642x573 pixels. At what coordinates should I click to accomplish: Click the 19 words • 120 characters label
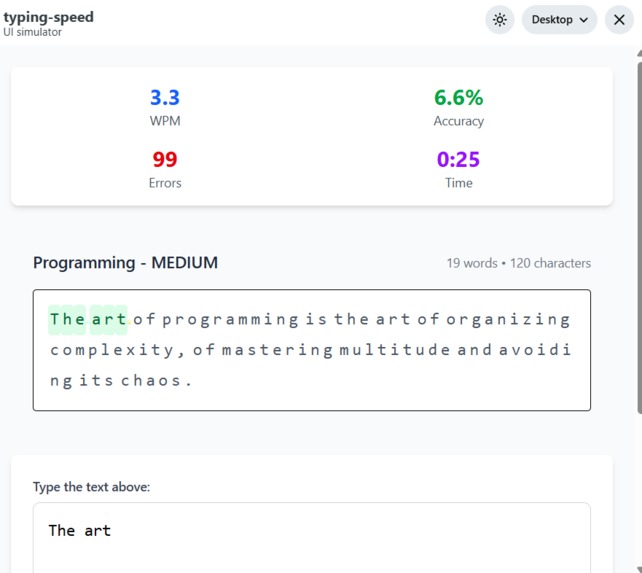(x=518, y=263)
